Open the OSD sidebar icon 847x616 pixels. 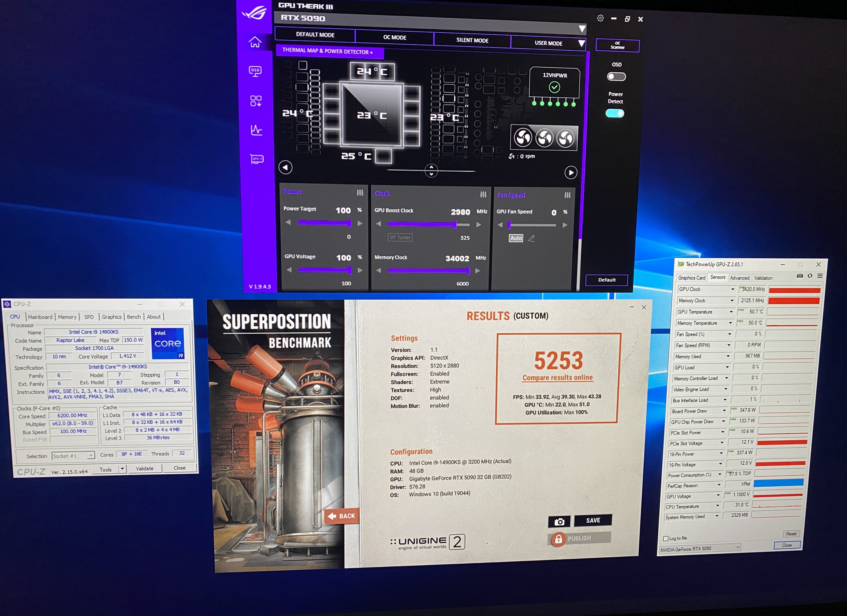pyautogui.click(x=255, y=71)
